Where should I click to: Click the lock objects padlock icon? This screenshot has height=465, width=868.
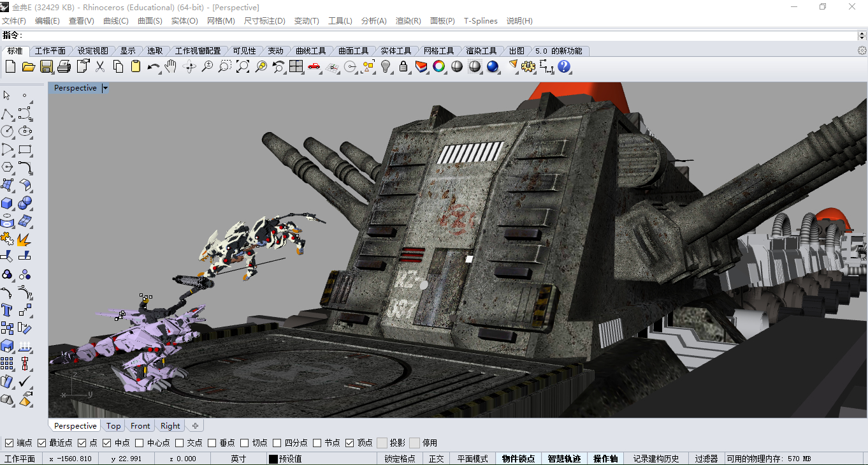[x=403, y=66]
